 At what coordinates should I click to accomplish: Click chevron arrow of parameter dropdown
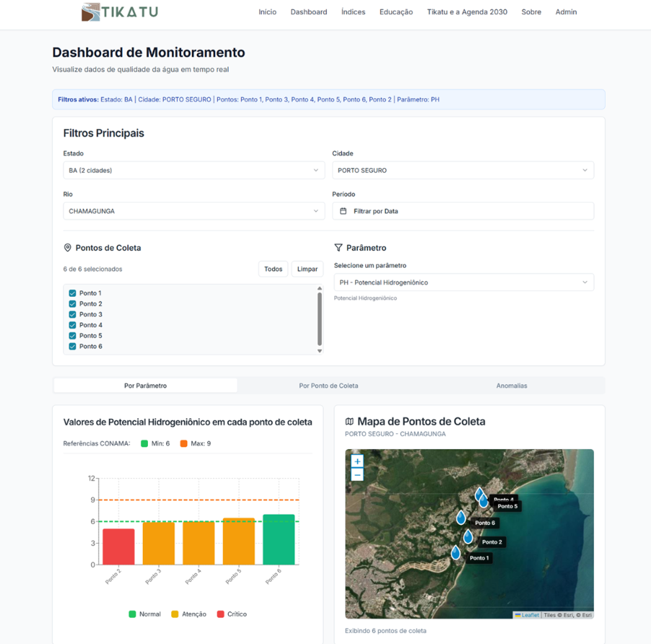tap(585, 282)
